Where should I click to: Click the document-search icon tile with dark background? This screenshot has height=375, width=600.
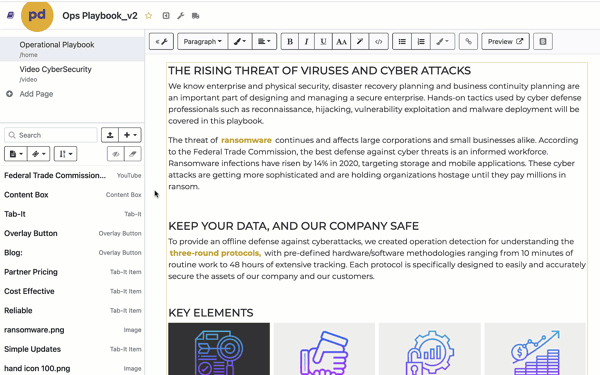219,349
